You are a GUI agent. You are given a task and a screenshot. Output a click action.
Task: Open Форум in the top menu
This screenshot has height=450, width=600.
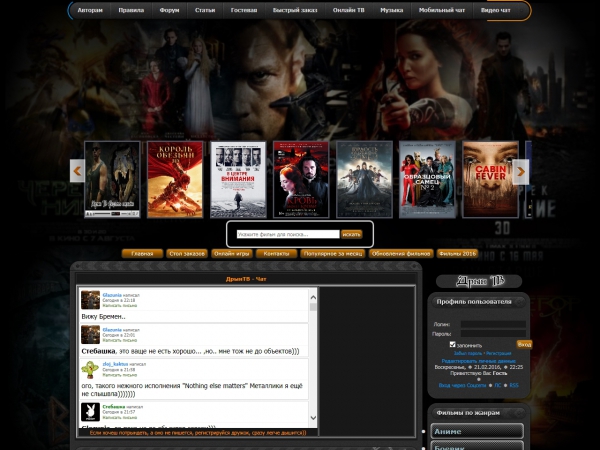tap(170, 10)
